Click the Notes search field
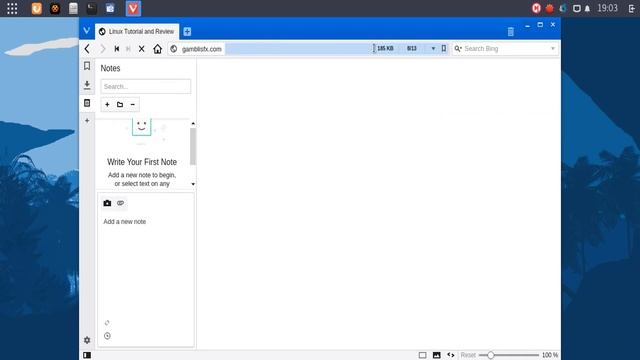This screenshot has width=640, height=360. pos(146,87)
